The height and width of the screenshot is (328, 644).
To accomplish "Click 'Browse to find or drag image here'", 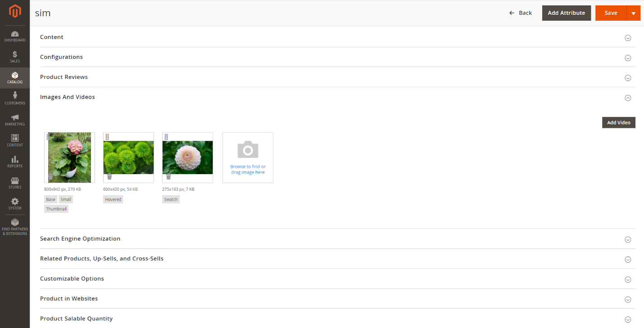I will pyautogui.click(x=248, y=170).
